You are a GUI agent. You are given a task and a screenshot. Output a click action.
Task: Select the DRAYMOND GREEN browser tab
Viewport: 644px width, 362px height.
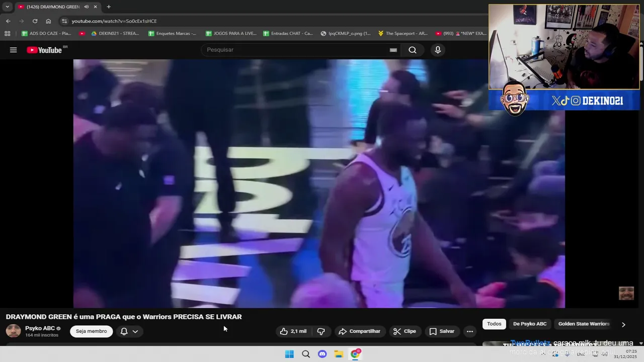point(57,7)
